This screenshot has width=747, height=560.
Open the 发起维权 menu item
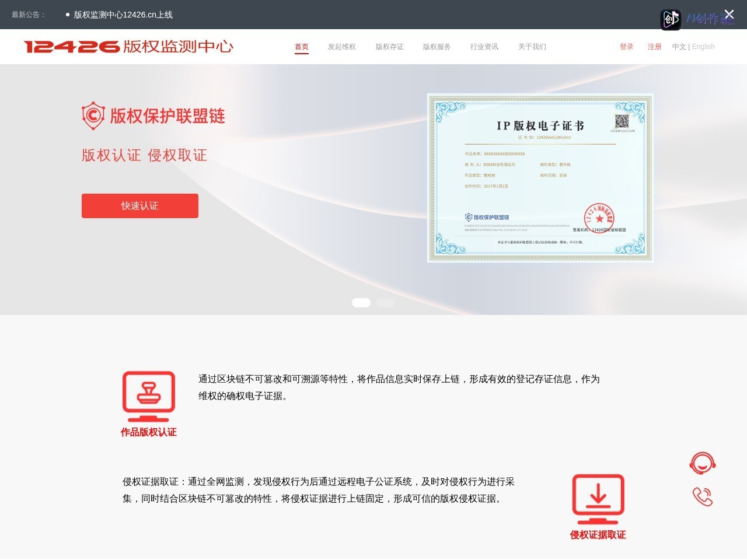pyautogui.click(x=342, y=47)
